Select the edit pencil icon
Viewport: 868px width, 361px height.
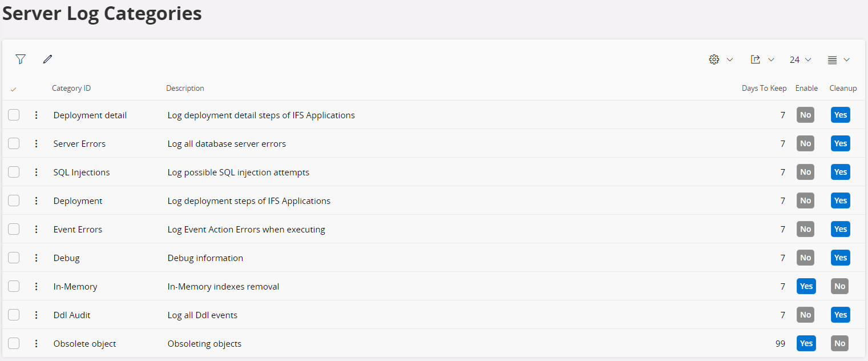point(47,59)
